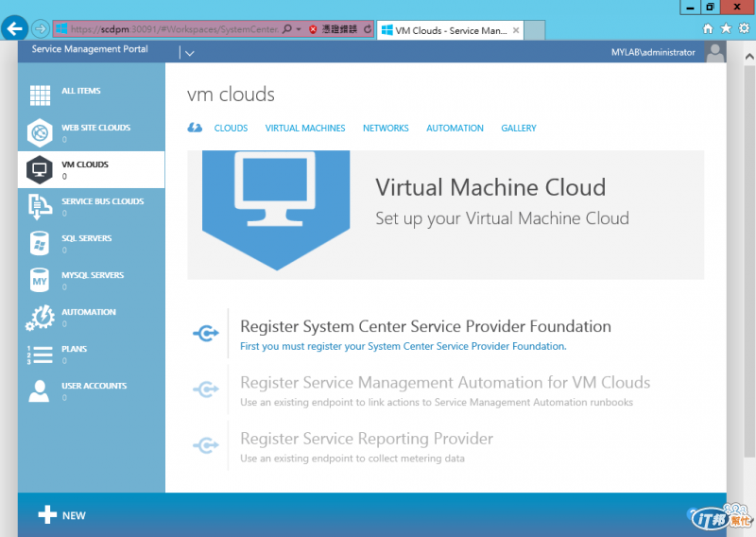This screenshot has height=537, width=756.
Task: Select ALL ITEMS label in sidebar
Action: [81, 91]
